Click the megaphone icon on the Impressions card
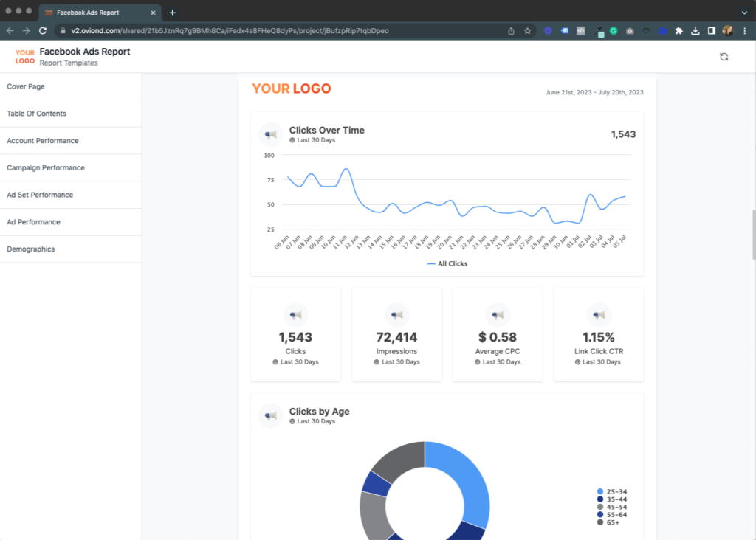Image resolution: width=756 pixels, height=540 pixels. click(x=396, y=315)
